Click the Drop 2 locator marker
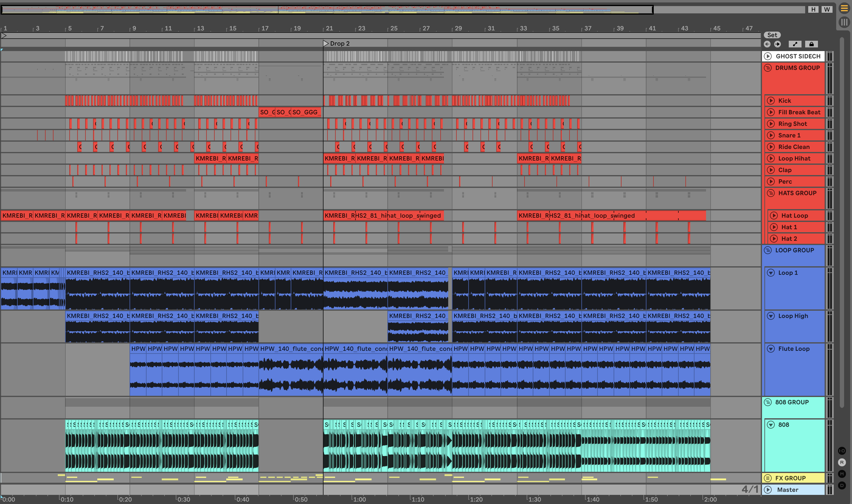 point(326,43)
